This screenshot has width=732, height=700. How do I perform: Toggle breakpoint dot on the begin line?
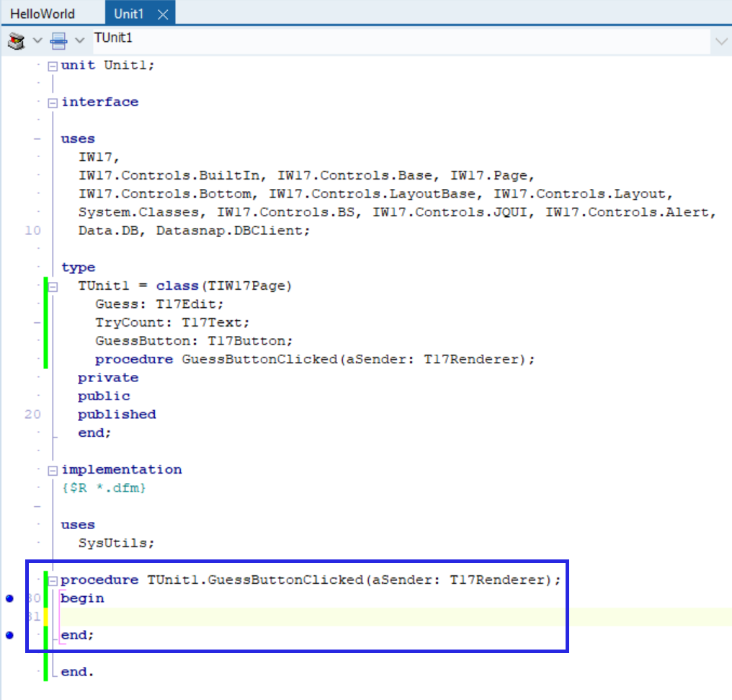point(9,598)
